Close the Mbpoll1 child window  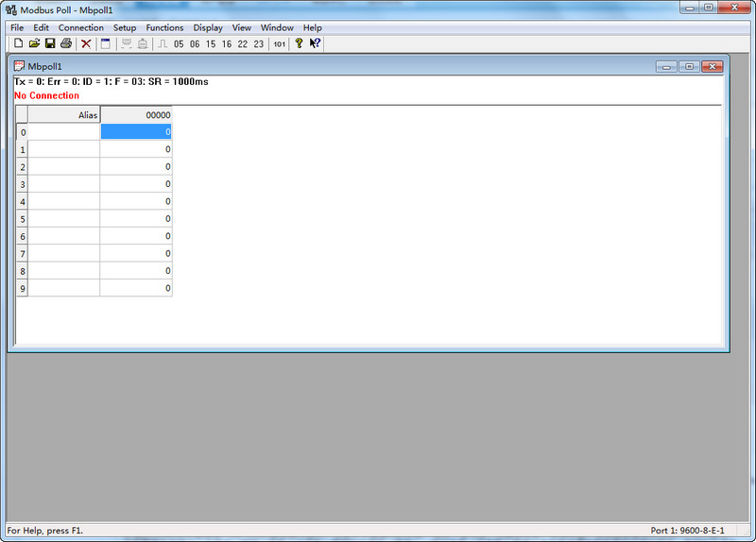(713, 66)
